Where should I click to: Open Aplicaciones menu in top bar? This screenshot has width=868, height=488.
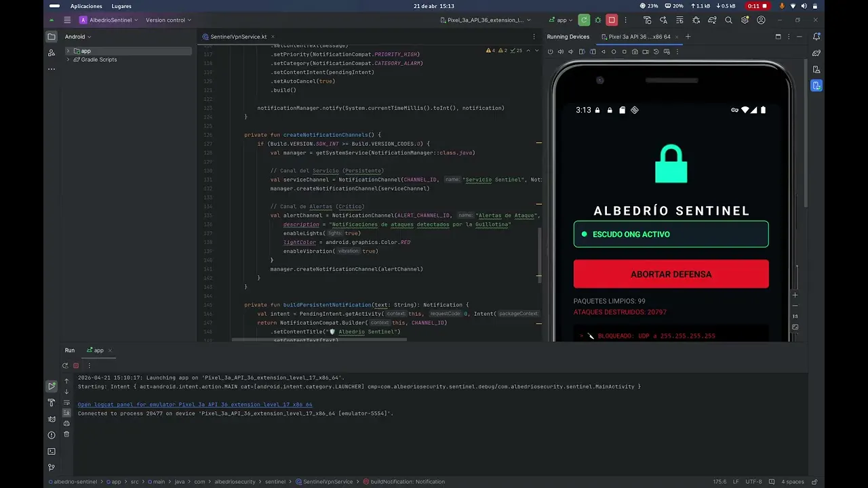pyautogui.click(x=86, y=5)
